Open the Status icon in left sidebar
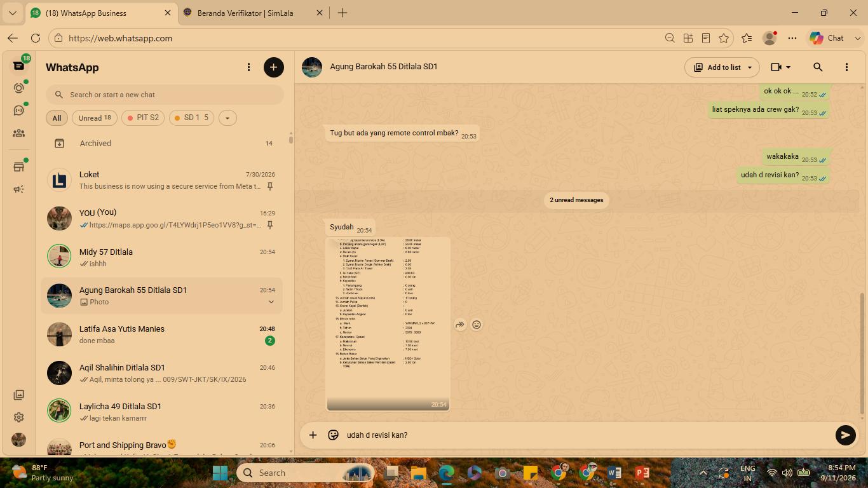Image resolution: width=868 pixels, height=488 pixels. (x=19, y=88)
